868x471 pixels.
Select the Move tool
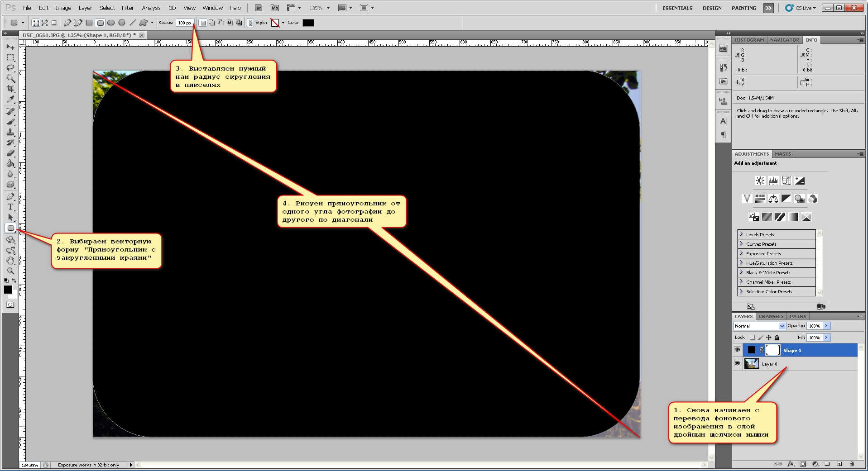[10, 47]
